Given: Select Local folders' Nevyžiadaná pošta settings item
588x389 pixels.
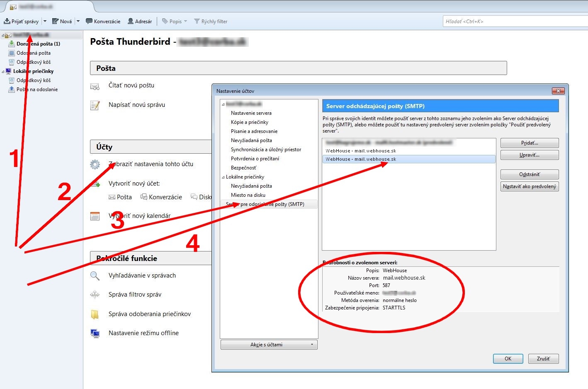Looking at the screenshot, I should pos(251,186).
